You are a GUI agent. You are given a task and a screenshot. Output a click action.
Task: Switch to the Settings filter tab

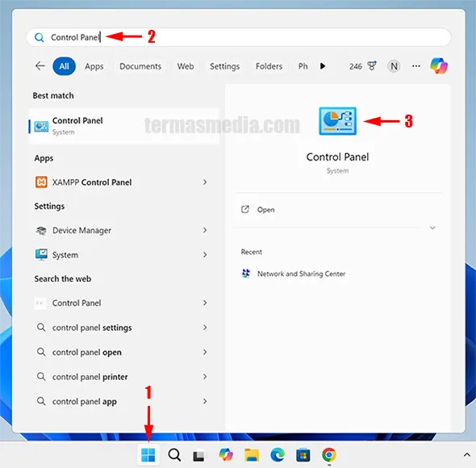tap(224, 66)
